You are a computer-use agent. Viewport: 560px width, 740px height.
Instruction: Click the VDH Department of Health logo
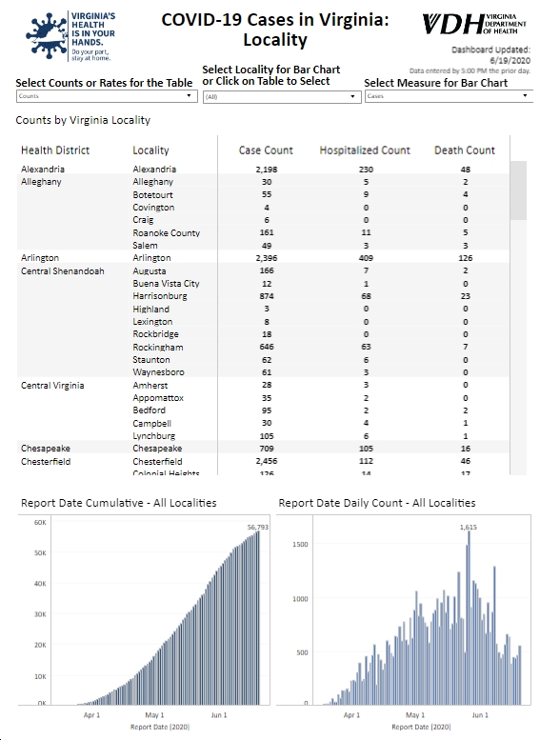(x=474, y=24)
